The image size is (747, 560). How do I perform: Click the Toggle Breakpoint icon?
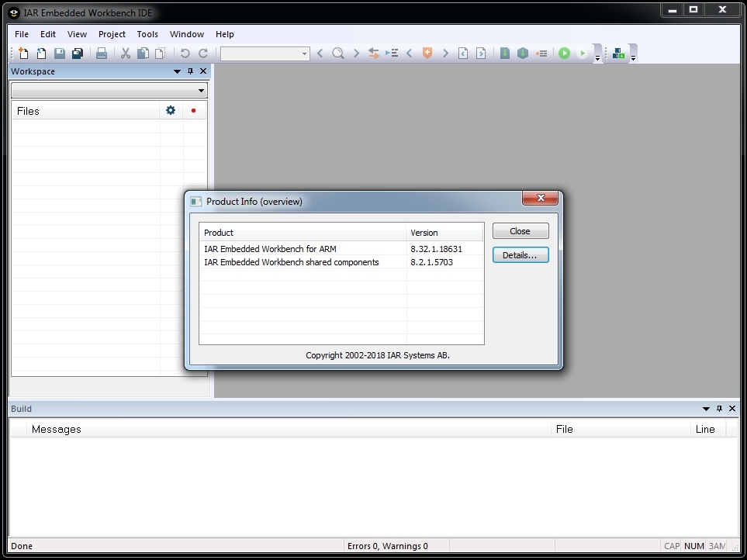pos(541,54)
